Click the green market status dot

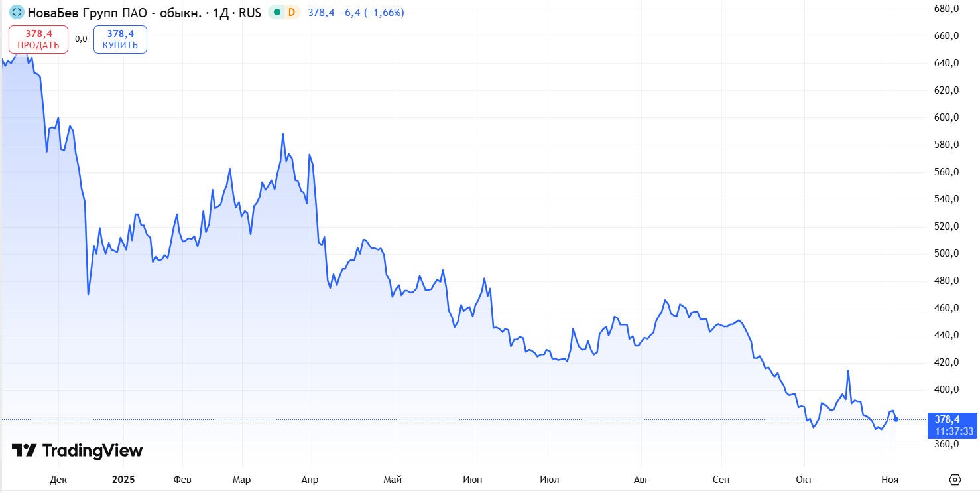point(277,12)
